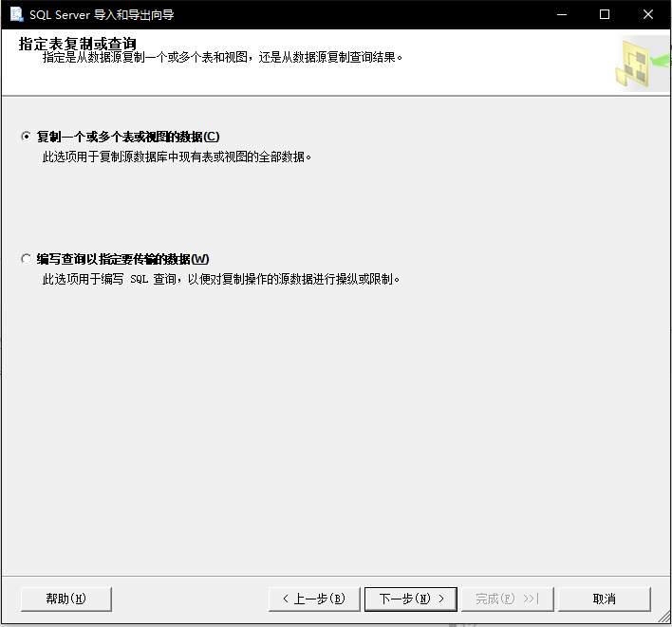Maximize the wizard window
Screen dimensions: 672x627
coord(605,14)
